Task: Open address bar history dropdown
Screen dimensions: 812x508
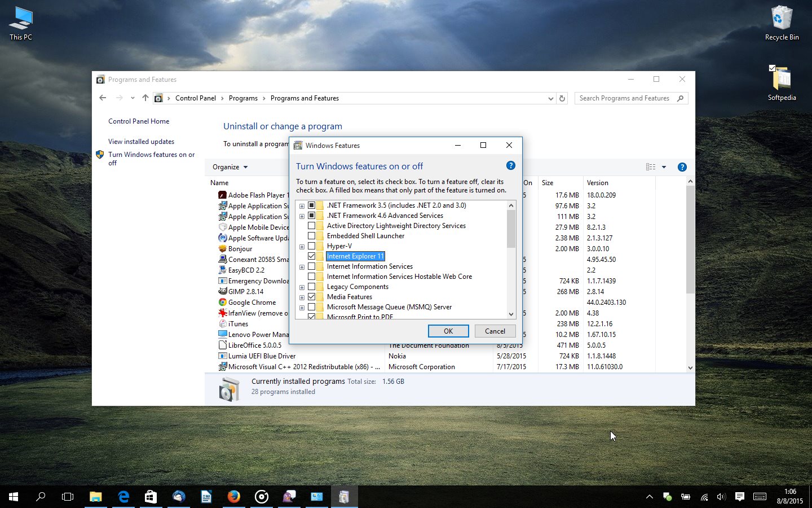Action: click(x=551, y=98)
